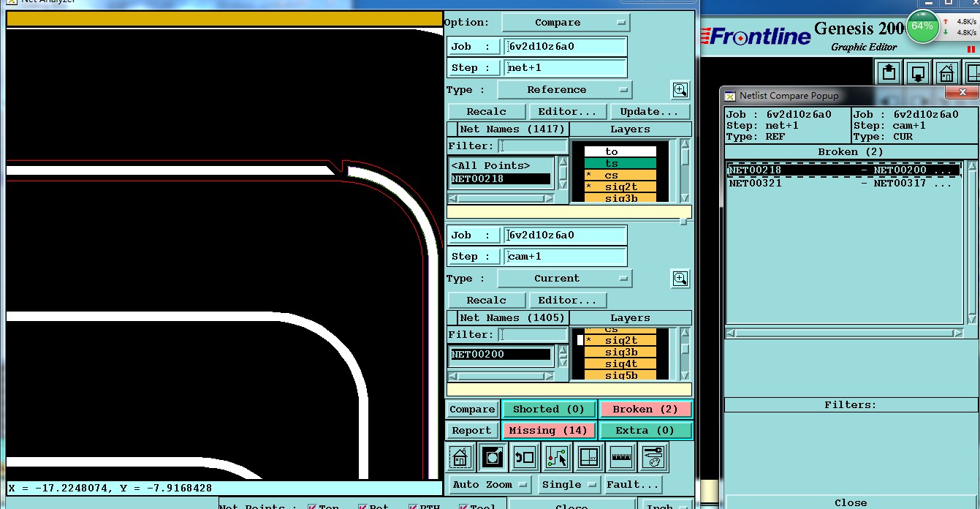Open the Auto Zoom dropdown
This screenshot has width=980, height=509.
pyautogui.click(x=490, y=484)
